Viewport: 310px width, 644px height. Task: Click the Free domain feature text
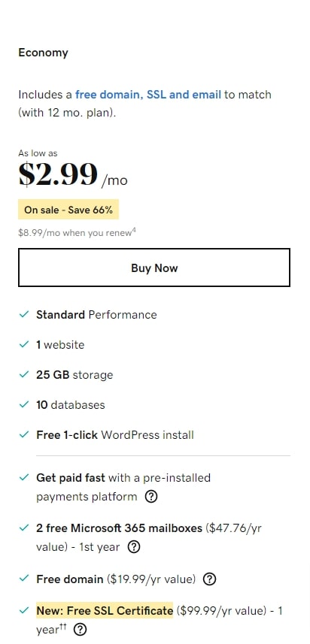point(69,579)
